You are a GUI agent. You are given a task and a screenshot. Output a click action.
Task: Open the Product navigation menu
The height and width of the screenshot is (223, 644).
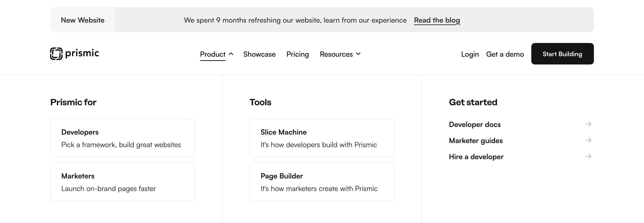coord(212,54)
